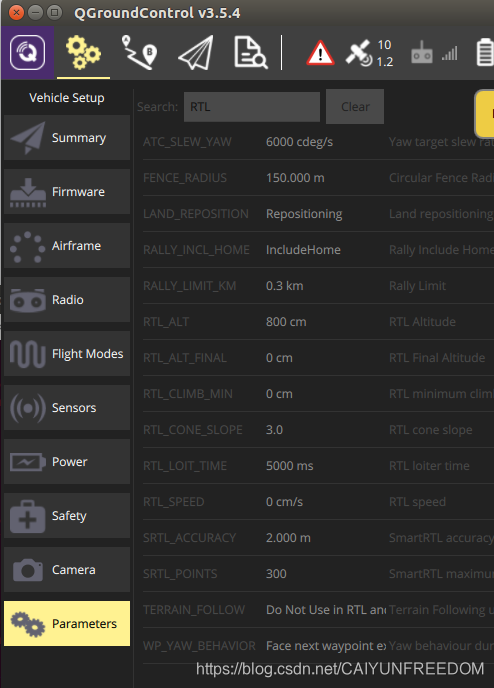Open the QGroundControl application settings icon
Image resolution: width=494 pixels, height=688 pixels.
tap(28, 53)
